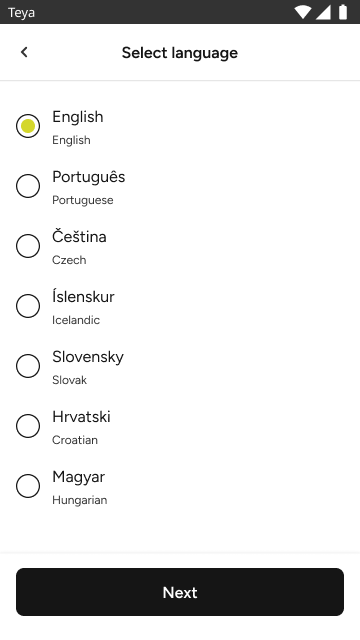Choose the Slovensky radio option

click(28, 366)
